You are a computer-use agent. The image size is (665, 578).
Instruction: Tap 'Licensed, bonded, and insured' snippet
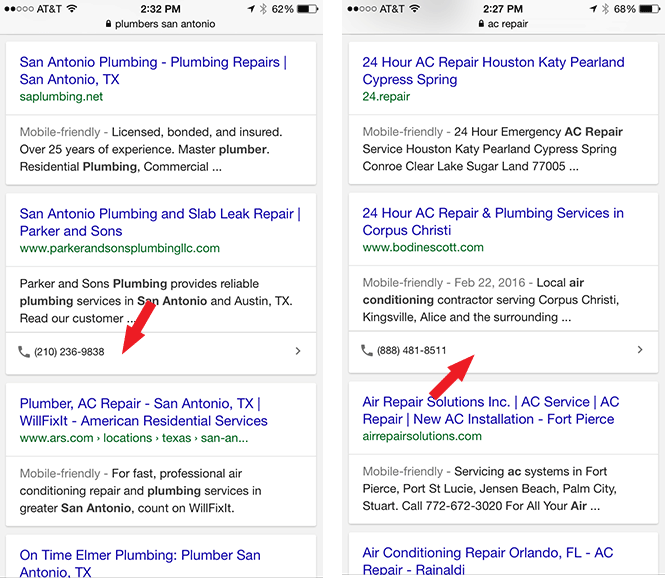[151, 149]
